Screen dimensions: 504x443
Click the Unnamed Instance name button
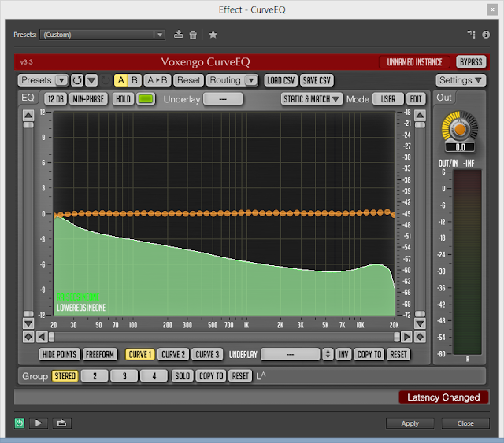(414, 62)
